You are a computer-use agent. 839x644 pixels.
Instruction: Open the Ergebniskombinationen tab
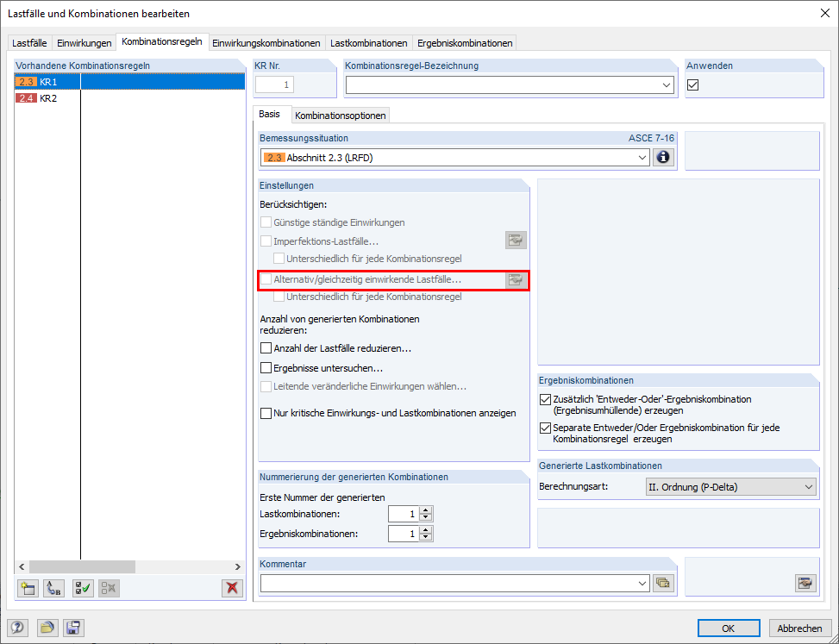pos(465,43)
